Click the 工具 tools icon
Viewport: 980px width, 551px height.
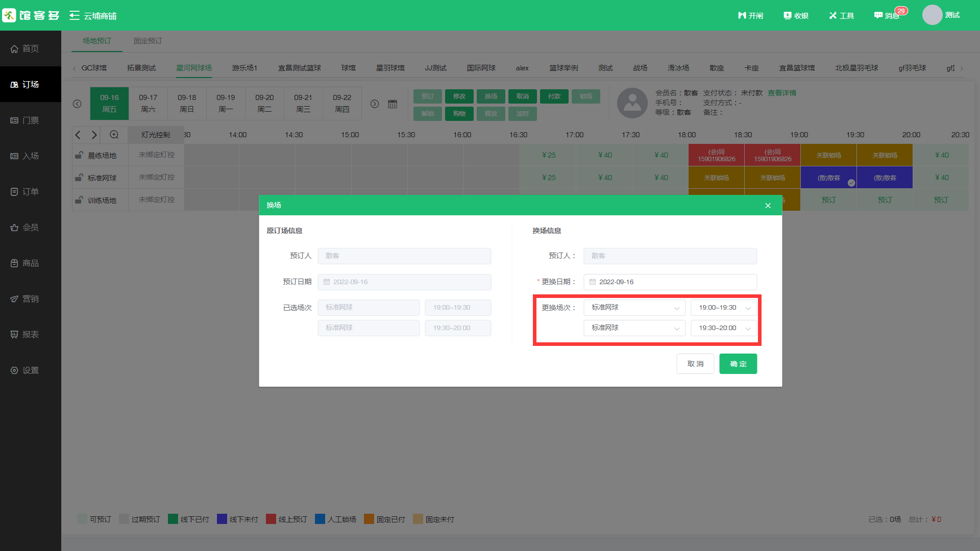(x=833, y=15)
